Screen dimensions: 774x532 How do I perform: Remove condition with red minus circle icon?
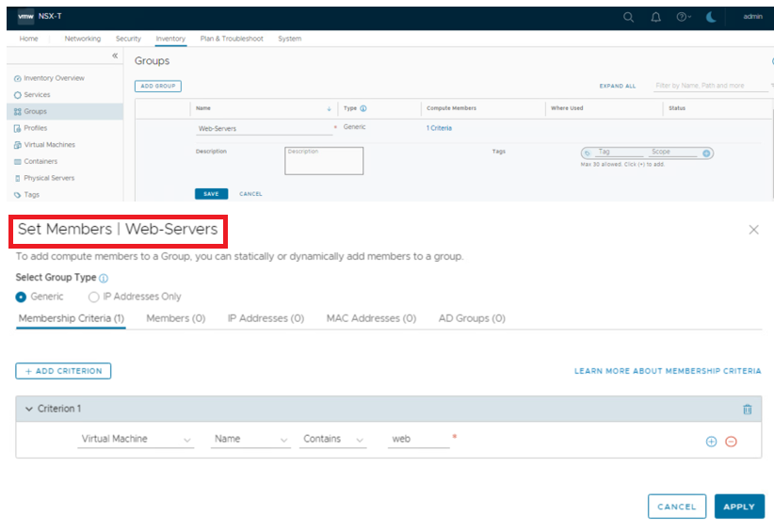coord(731,442)
